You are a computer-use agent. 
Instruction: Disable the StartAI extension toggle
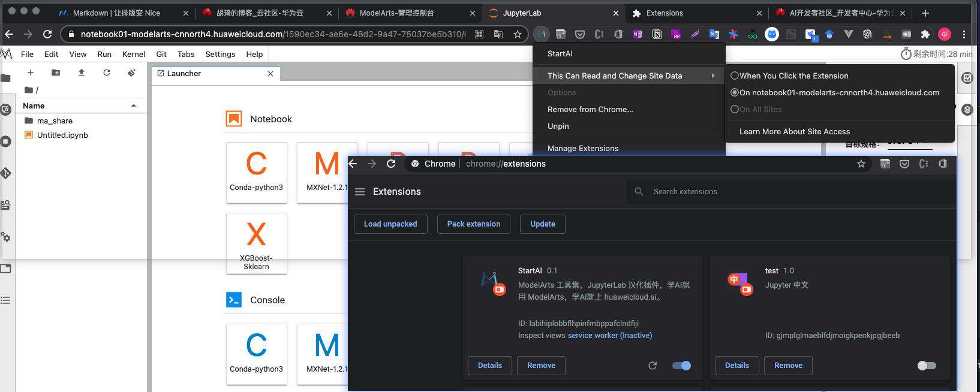tap(681, 365)
